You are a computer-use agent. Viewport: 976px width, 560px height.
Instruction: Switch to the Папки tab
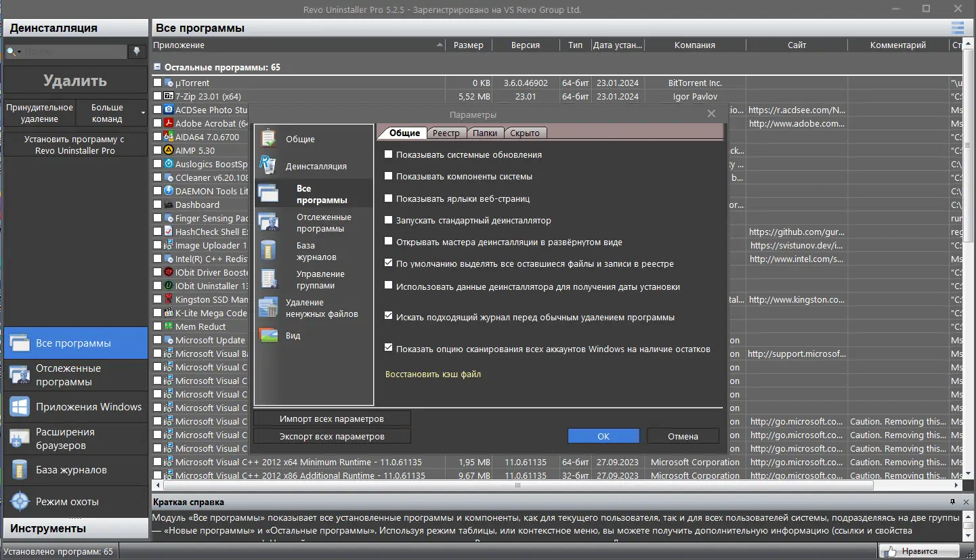pyautogui.click(x=485, y=133)
